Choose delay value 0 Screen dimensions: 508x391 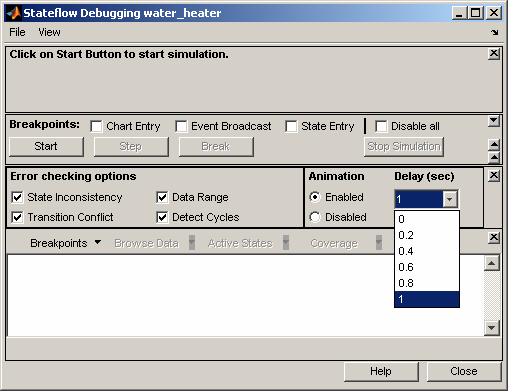(427, 219)
